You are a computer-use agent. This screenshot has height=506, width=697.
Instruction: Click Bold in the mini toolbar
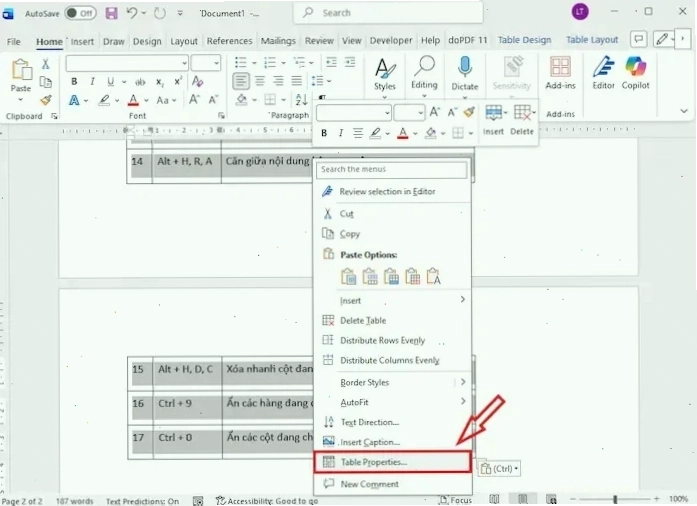(x=324, y=133)
